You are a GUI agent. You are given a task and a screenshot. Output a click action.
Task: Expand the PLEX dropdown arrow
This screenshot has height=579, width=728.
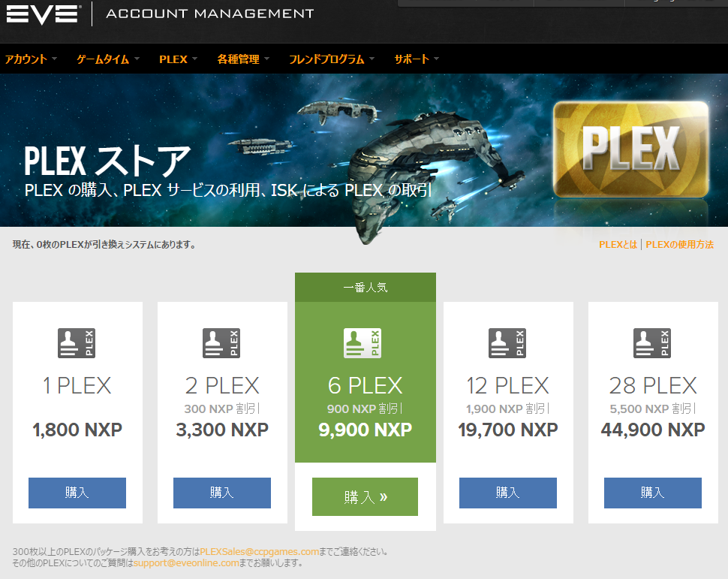click(195, 59)
